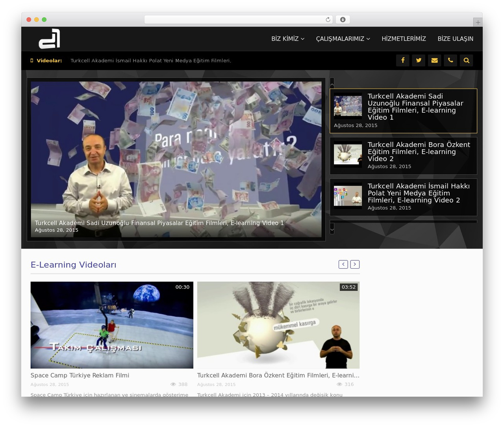Select Bora Özkent Eğitim Filmleri playlist item
The image size is (504, 427).
click(403, 156)
